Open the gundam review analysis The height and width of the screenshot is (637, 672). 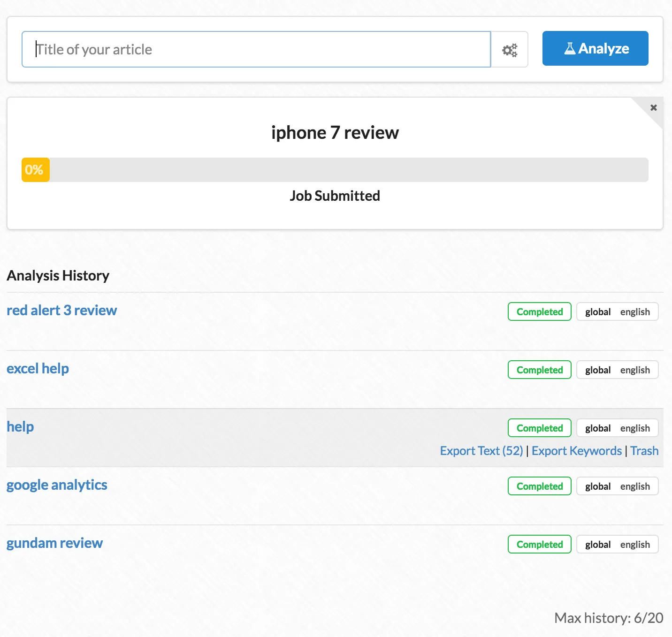54,543
